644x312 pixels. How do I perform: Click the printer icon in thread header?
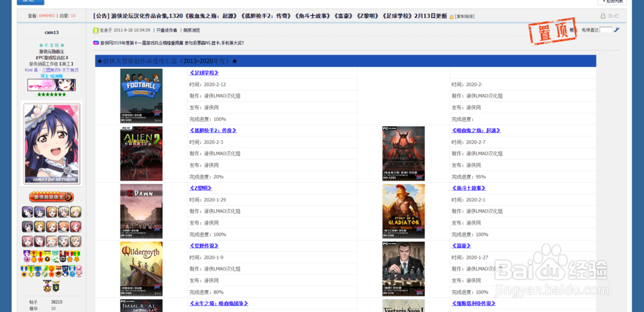[603, 16]
